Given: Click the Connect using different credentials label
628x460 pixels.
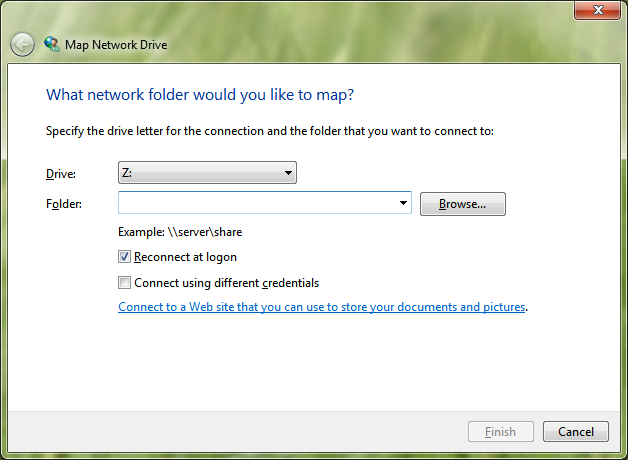Looking at the screenshot, I should 227,283.
